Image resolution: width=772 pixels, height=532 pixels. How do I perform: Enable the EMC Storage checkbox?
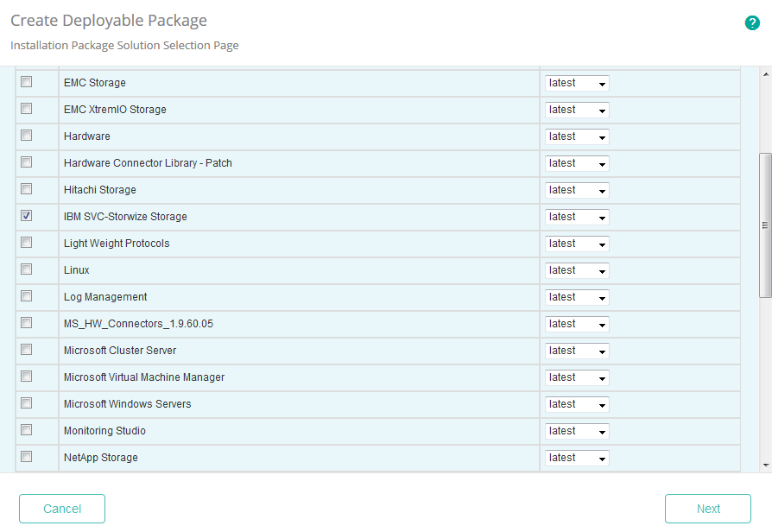[x=26, y=82]
